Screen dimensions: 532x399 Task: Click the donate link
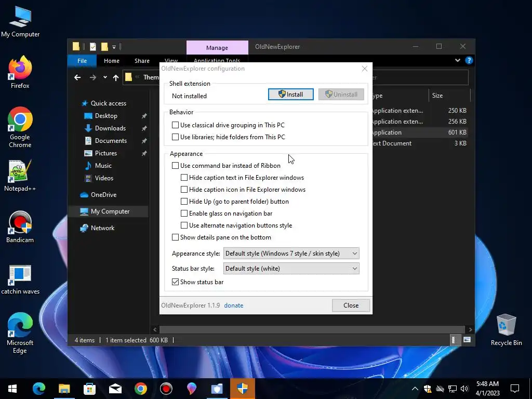coord(233,305)
